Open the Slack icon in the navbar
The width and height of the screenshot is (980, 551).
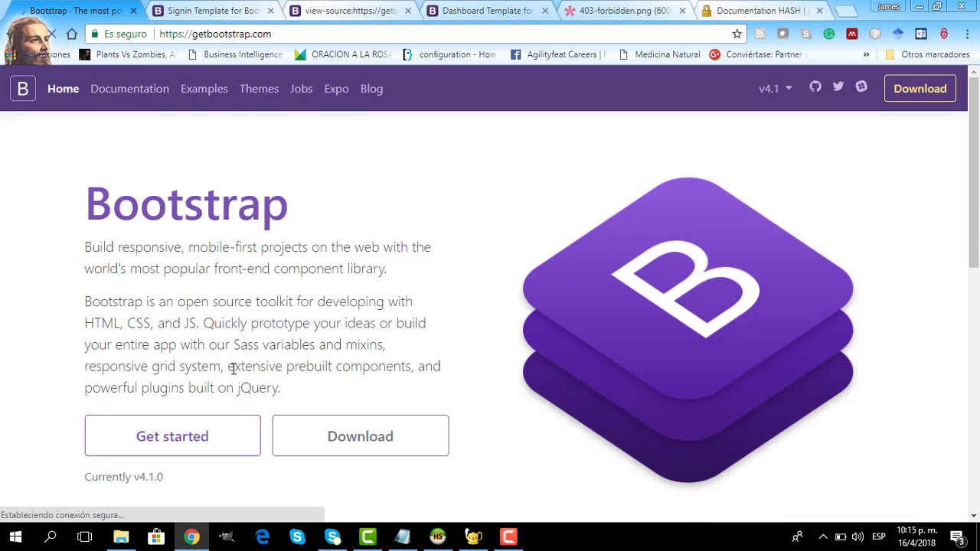[x=861, y=87]
